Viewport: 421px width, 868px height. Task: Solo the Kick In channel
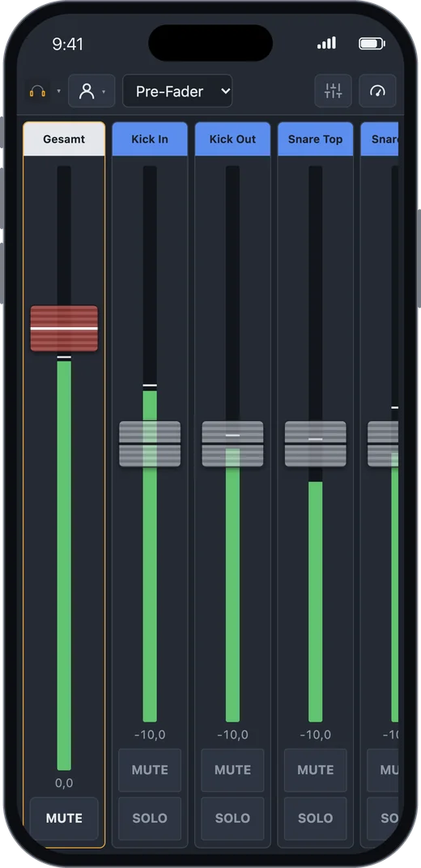[150, 818]
